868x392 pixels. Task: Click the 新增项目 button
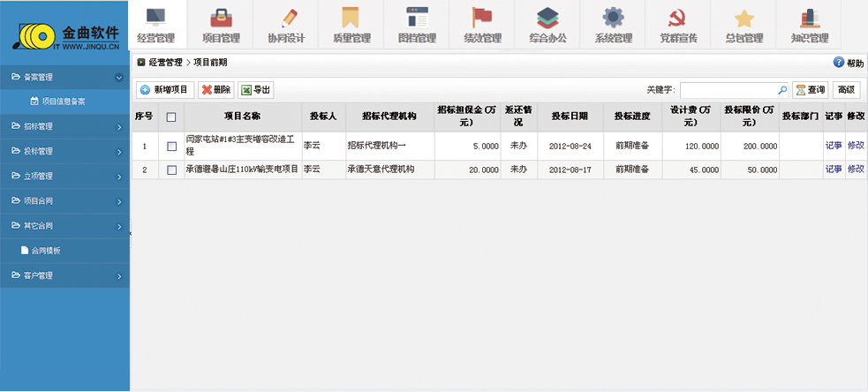(x=164, y=89)
